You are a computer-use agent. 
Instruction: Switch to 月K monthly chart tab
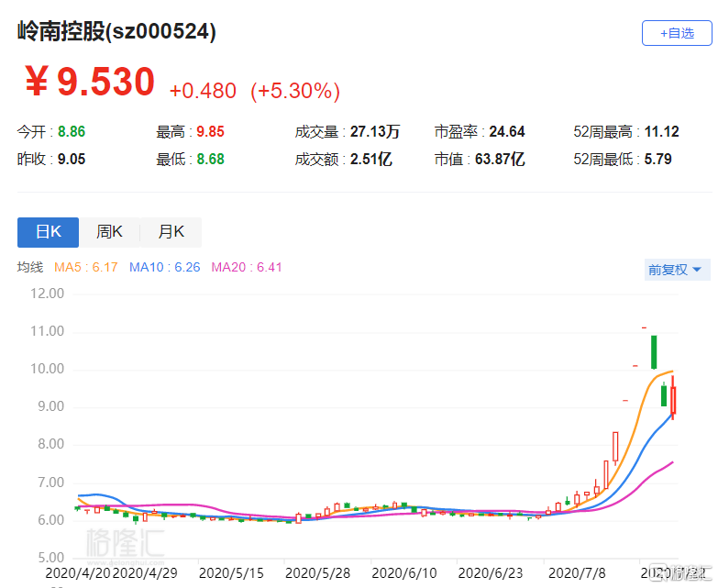click(x=171, y=232)
